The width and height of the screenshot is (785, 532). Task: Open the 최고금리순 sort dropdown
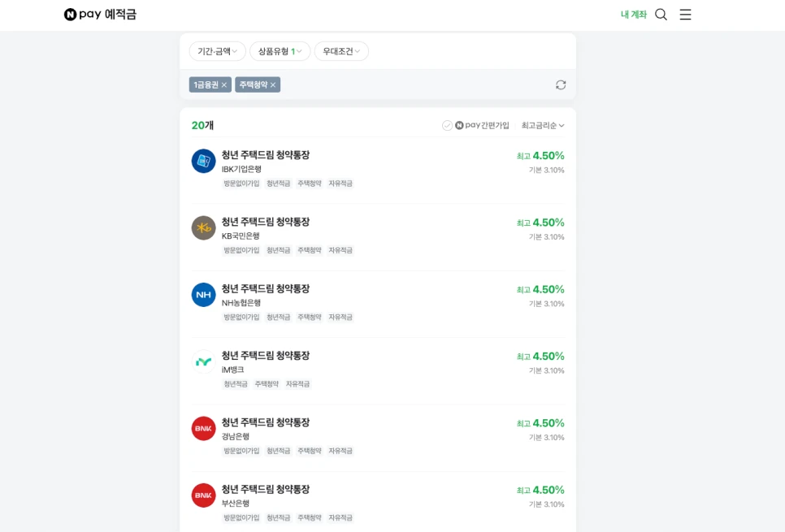click(x=543, y=125)
